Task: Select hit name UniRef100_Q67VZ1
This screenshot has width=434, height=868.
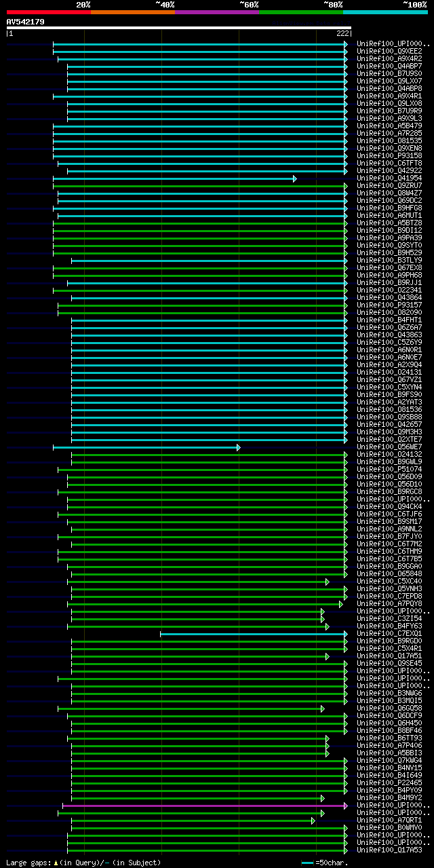Action: [389, 380]
